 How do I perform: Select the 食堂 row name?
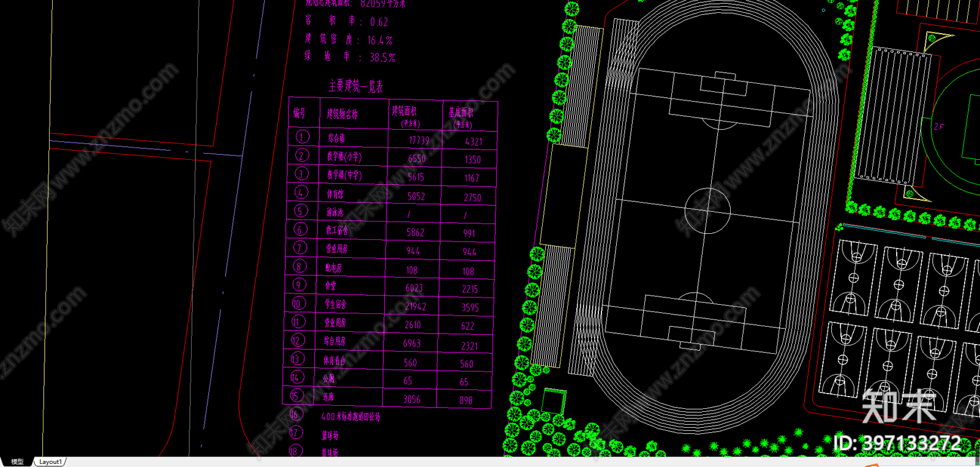331,286
